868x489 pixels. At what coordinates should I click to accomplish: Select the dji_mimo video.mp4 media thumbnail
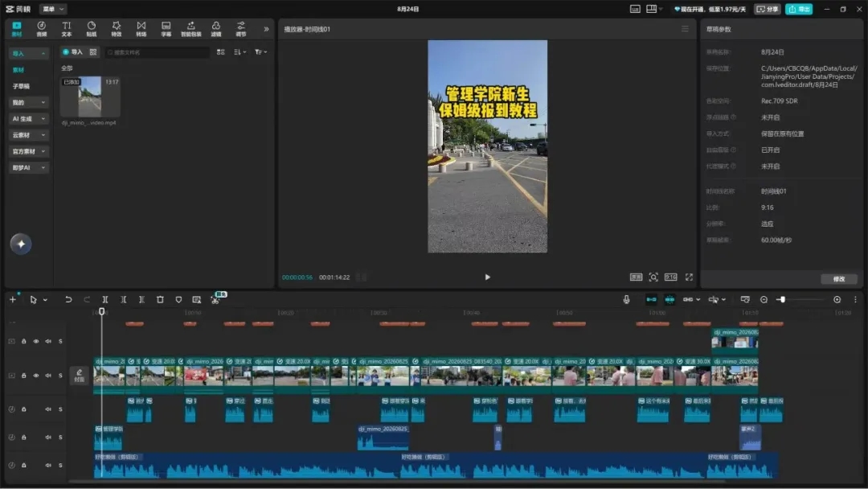click(90, 97)
